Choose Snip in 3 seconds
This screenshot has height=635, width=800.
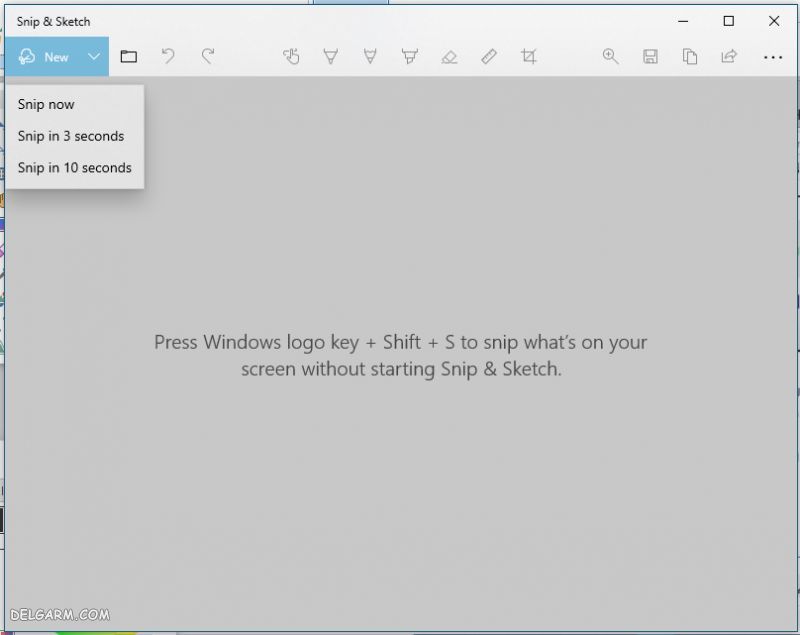click(x=71, y=136)
